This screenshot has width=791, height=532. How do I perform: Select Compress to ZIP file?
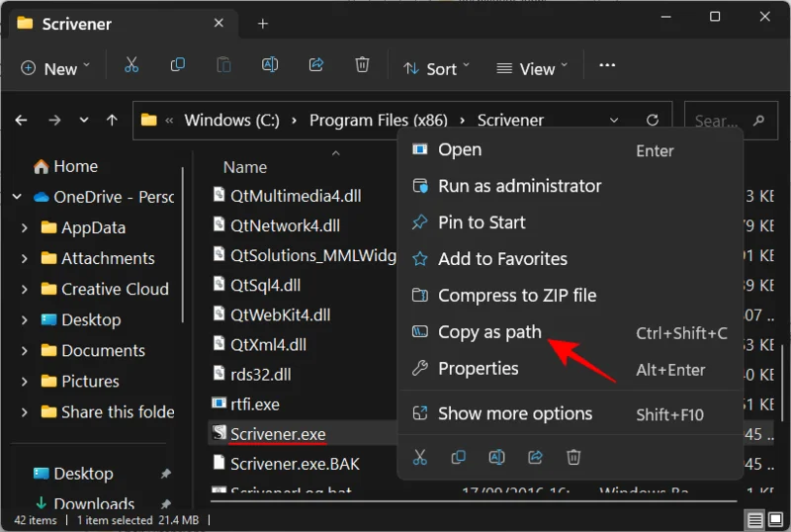tap(571, 296)
